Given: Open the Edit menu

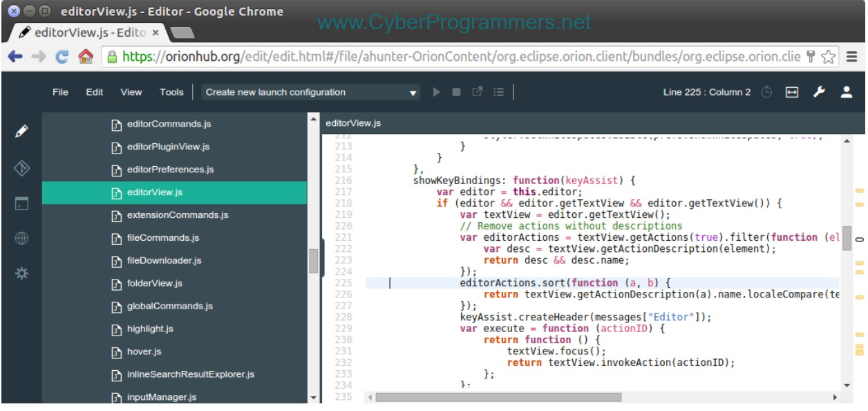Looking at the screenshot, I should tap(95, 92).
